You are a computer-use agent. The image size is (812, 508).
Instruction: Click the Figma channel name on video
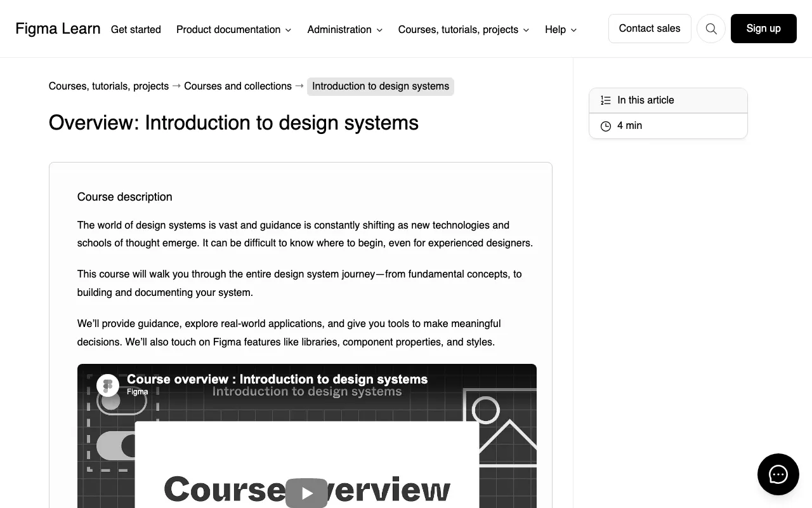(137, 392)
